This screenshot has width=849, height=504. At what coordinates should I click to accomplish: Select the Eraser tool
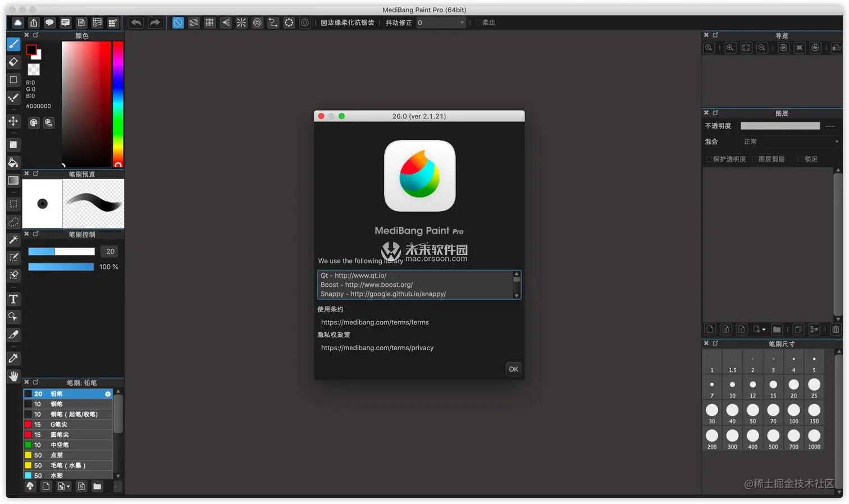[x=13, y=62]
